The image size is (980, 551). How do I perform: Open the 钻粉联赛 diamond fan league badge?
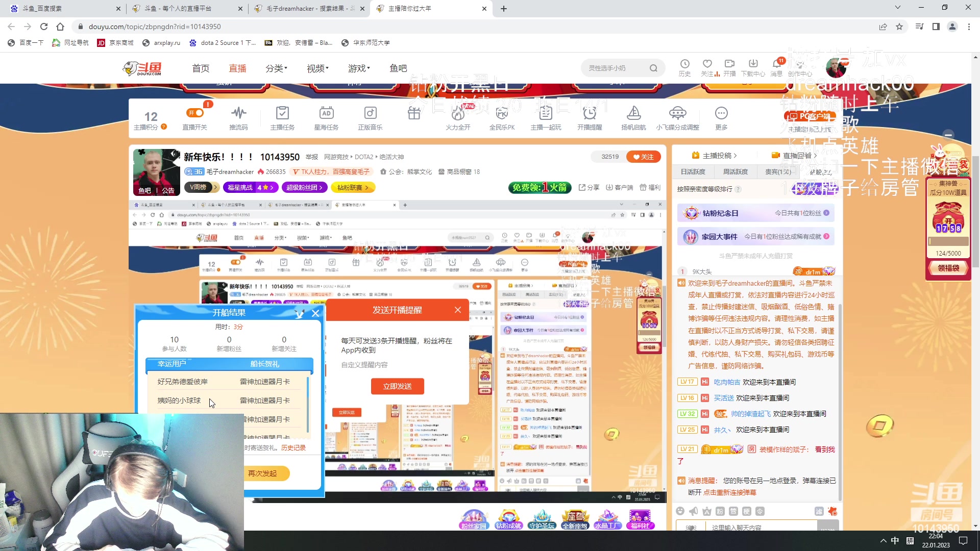point(353,188)
